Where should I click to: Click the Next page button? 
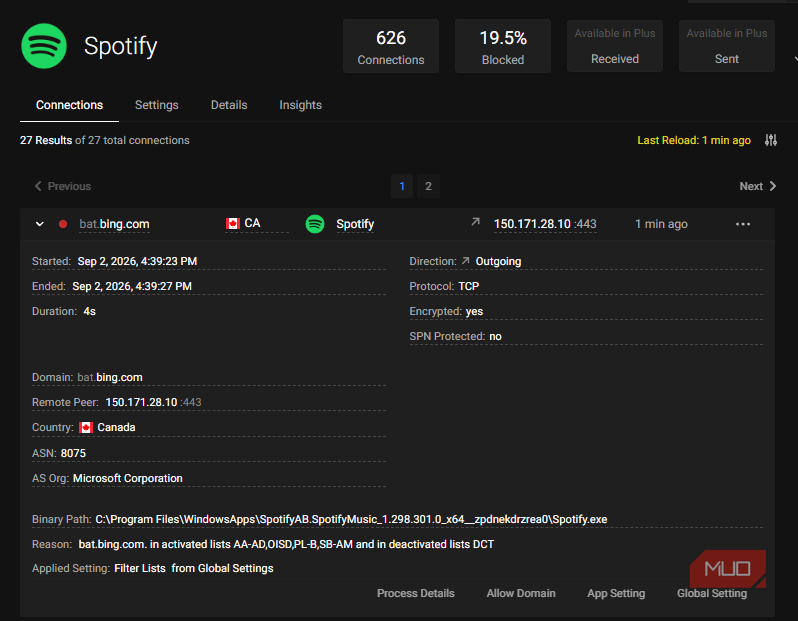(x=758, y=186)
